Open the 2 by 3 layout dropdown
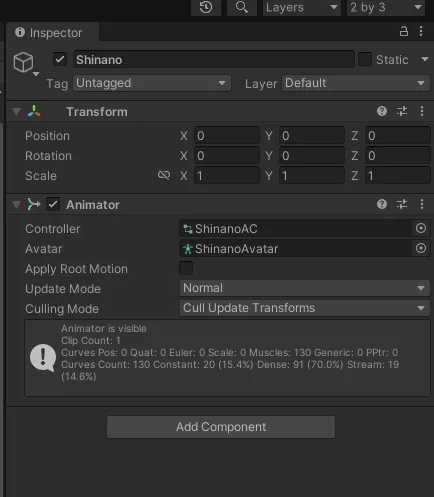 click(386, 7)
